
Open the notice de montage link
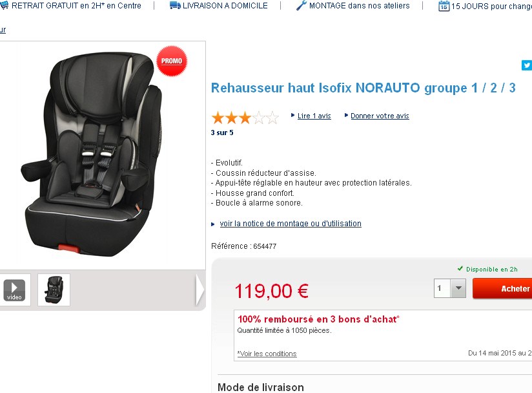(291, 224)
